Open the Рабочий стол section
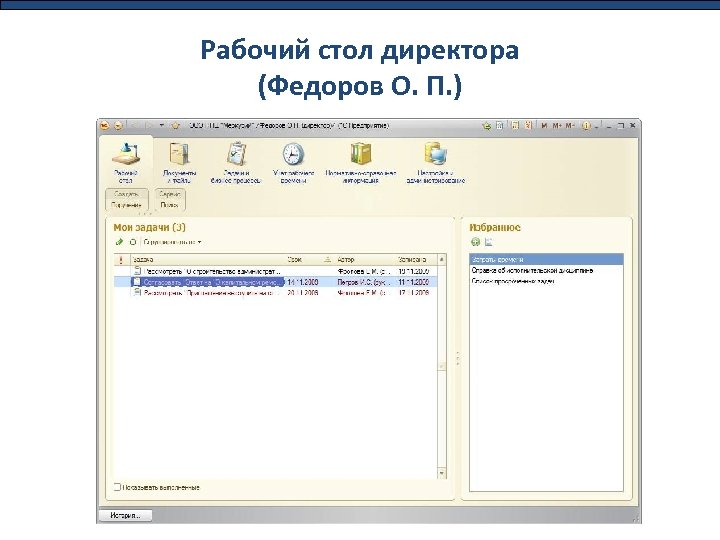The width and height of the screenshot is (720, 540). point(125,162)
